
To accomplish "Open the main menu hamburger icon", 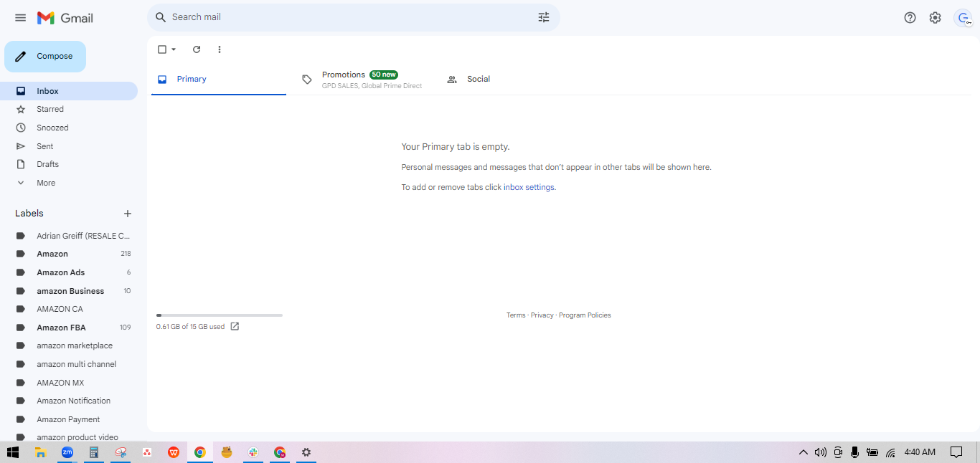I will pos(20,18).
